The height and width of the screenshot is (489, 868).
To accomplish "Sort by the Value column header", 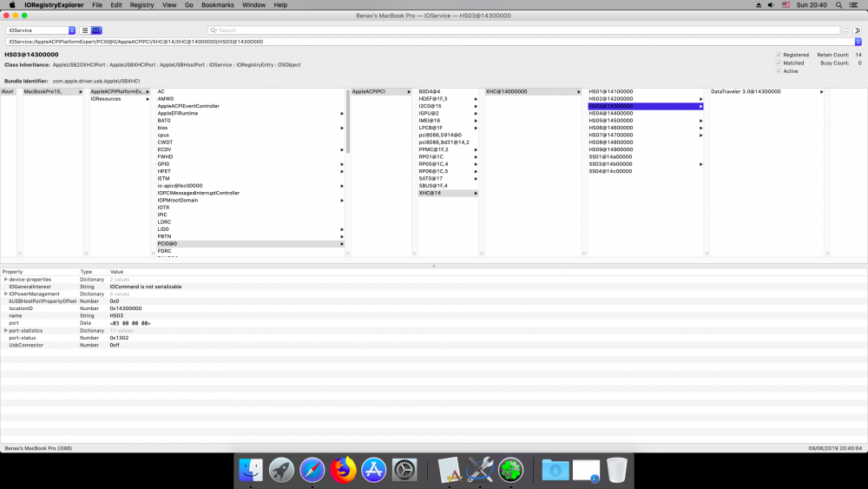I will pos(335,272).
